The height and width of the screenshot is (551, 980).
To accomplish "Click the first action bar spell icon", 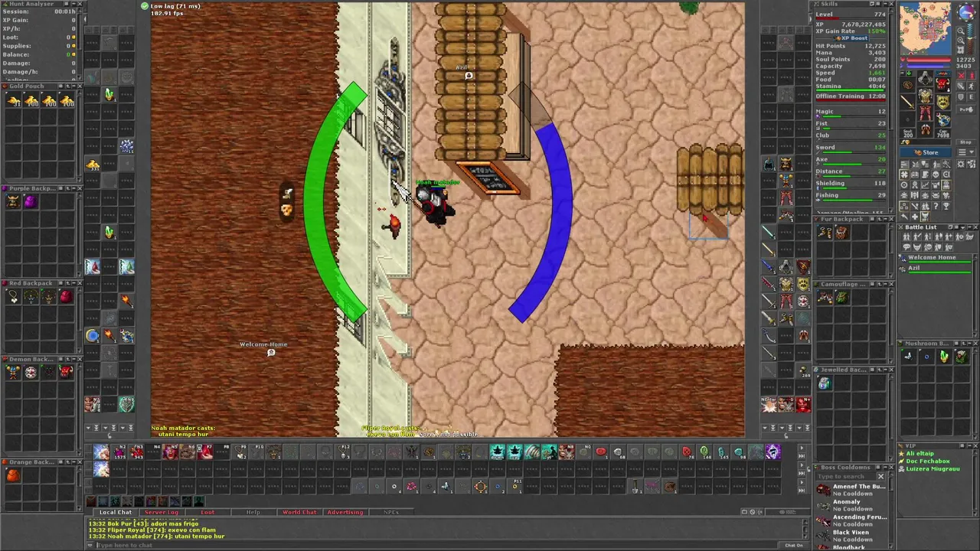I will (101, 452).
